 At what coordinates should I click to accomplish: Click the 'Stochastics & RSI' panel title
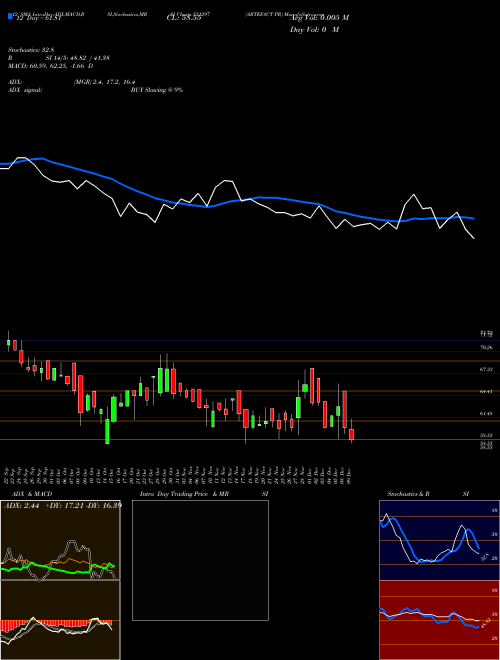point(428,494)
